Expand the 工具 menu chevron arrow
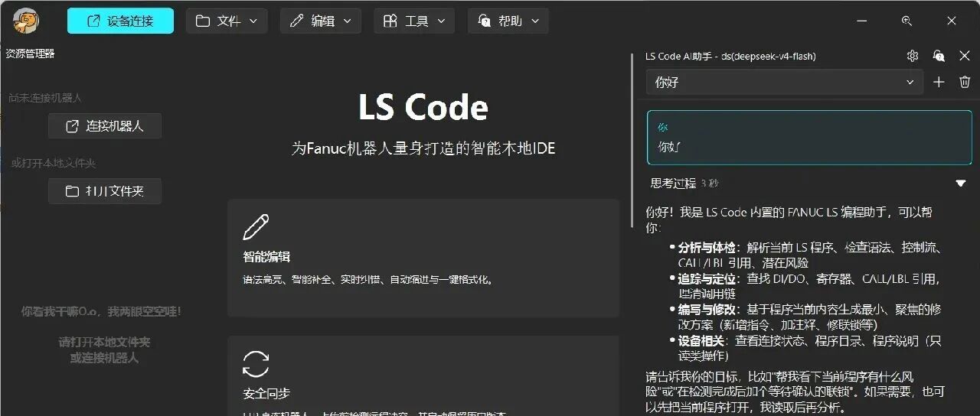Screen dimensions: 980x416 tap(440, 21)
